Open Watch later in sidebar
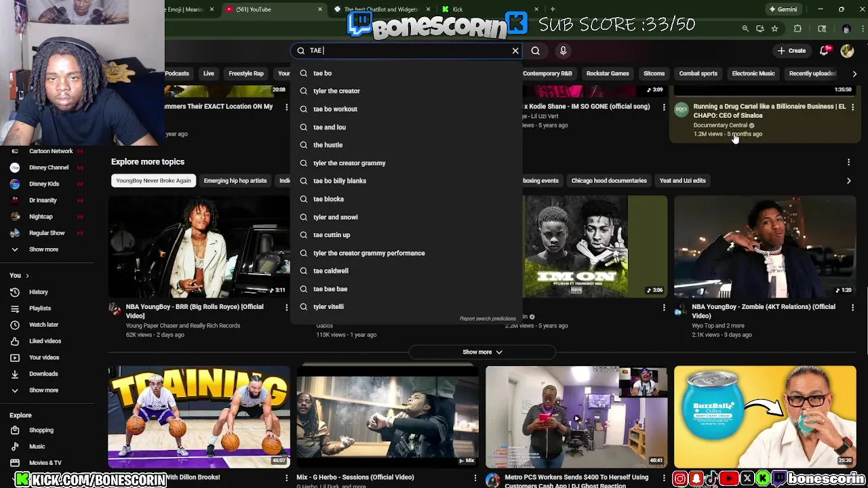 pyautogui.click(x=43, y=325)
